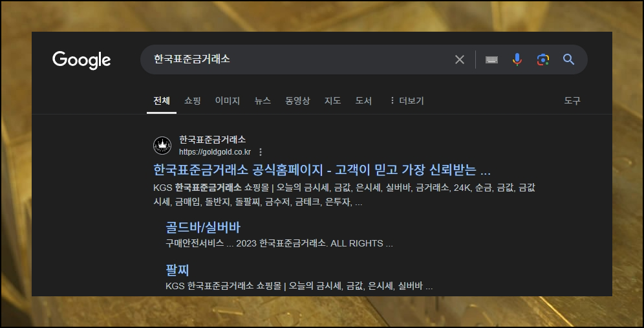The width and height of the screenshot is (644, 328).
Task: Open the 동영상 tab
Action: click(297, 101)
